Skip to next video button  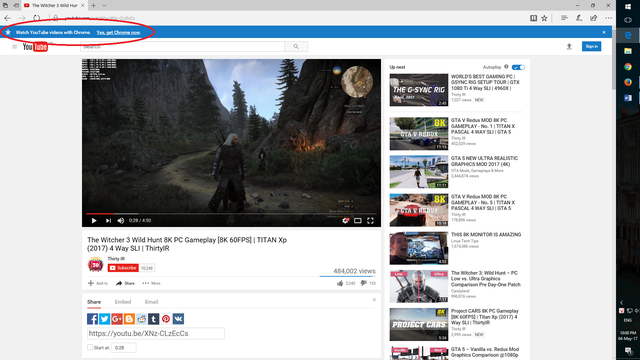[x=108, y=220]
